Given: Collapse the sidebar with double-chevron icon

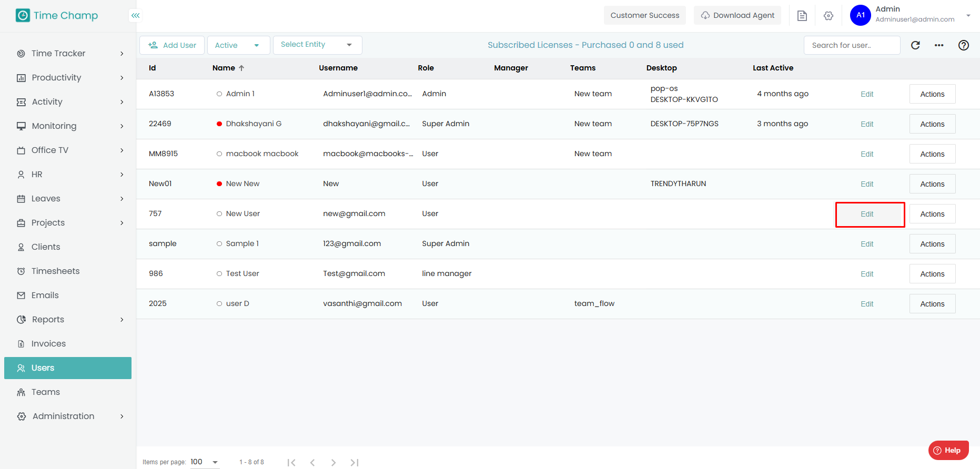Looking at the screenshot, I should pyautogui.click(x=135, y=16).
